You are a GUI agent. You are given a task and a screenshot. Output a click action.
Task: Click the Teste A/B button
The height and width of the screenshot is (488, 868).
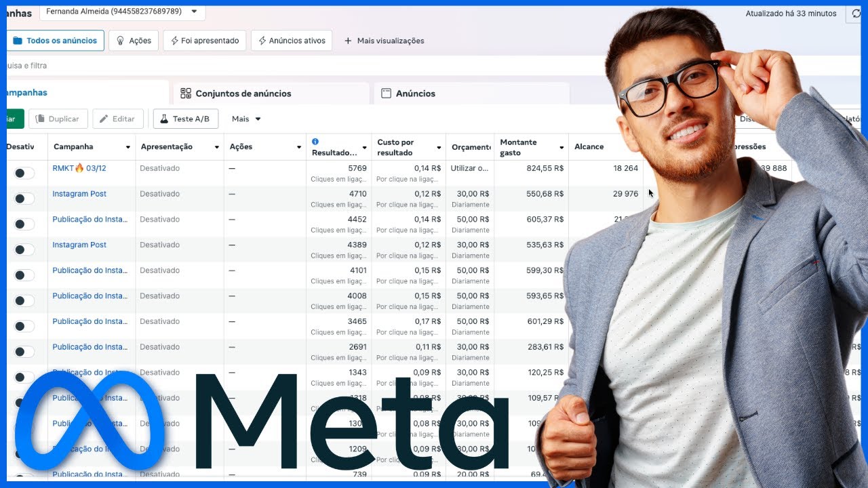pyautogui.click(x=186, y=119)
